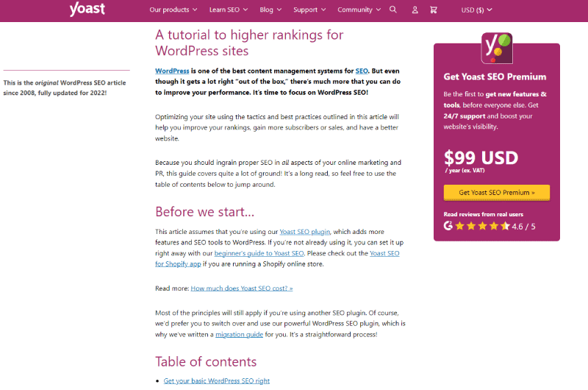Viewport: 588px width, 390px height.
Task: Open the shopping cart icon
Action: (x=434, y=10)
